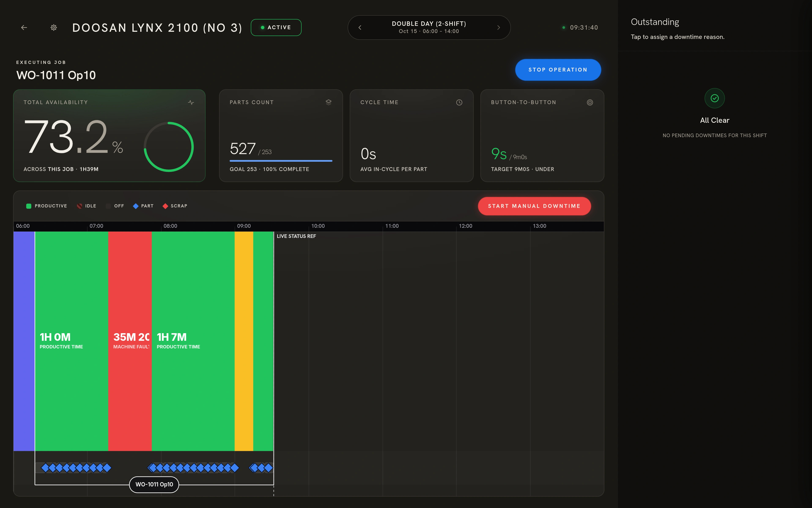This screenshot has height=508, width=812.
Task: Open machine settings gear icon
Action: click(54, 28)
